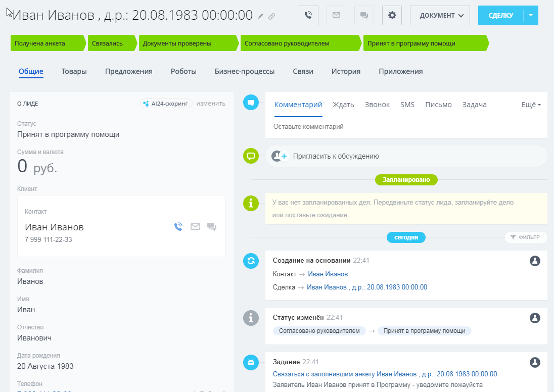
Task: Open the AI24-скоринг button
Action: (166, 104)
